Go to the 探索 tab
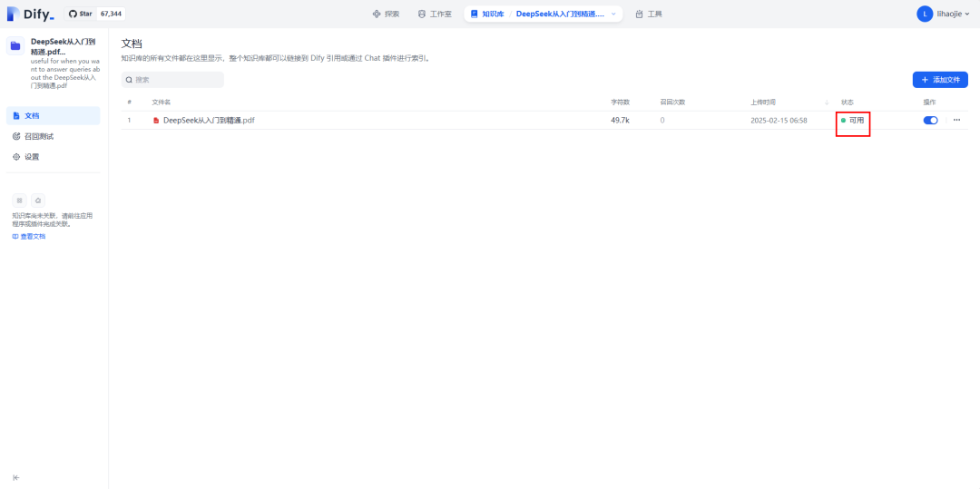The image size is (980, 489). tap(386, 14)
